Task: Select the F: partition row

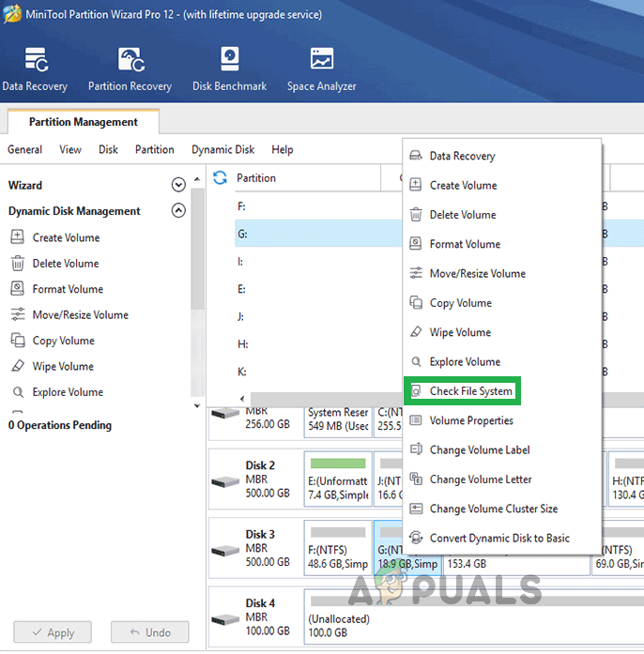Action: click(x=319, y=206)
